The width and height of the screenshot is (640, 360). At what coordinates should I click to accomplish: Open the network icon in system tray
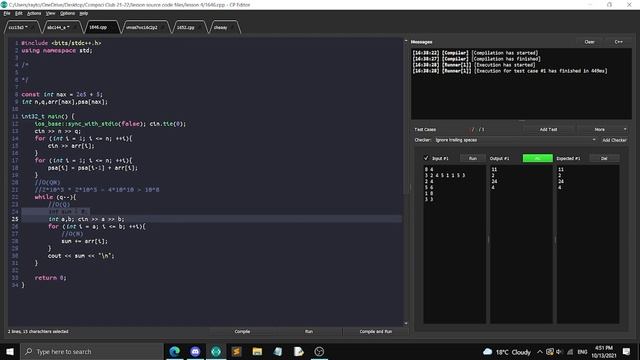point(570,351)
